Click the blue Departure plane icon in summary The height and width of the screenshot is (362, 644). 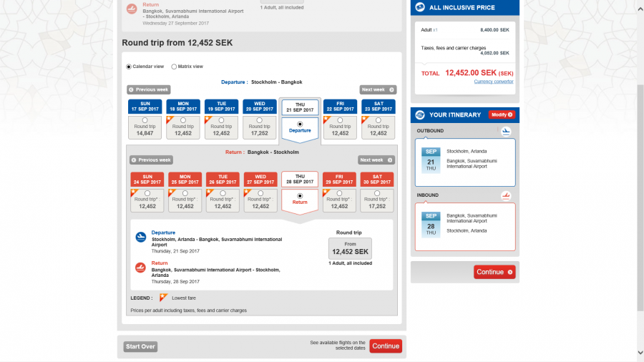pos(141,237)
